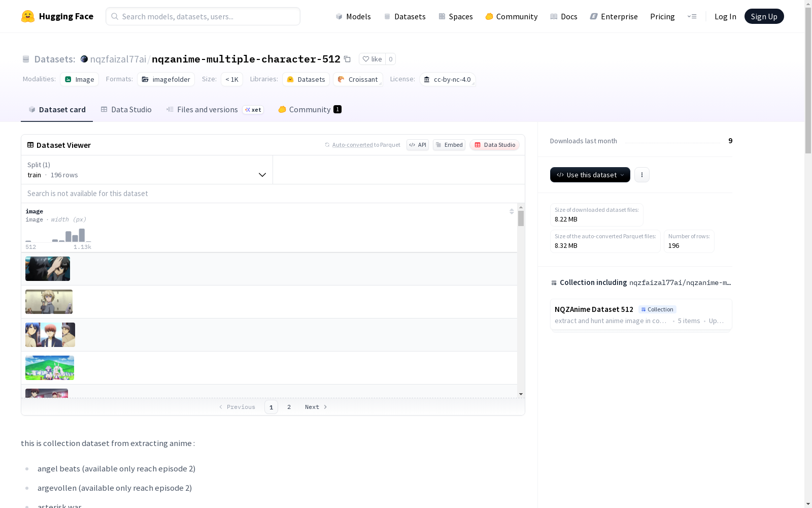This screenshot has height=508, width=812.
Task: Go to the Pricing page
Action: coord(662,16)
